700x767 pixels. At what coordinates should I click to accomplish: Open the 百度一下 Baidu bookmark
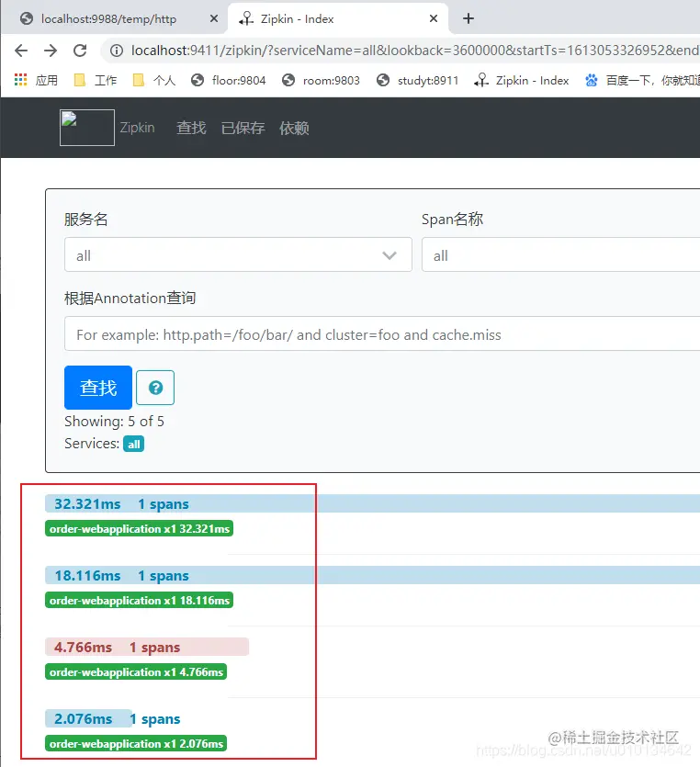(x=642, y=80)
